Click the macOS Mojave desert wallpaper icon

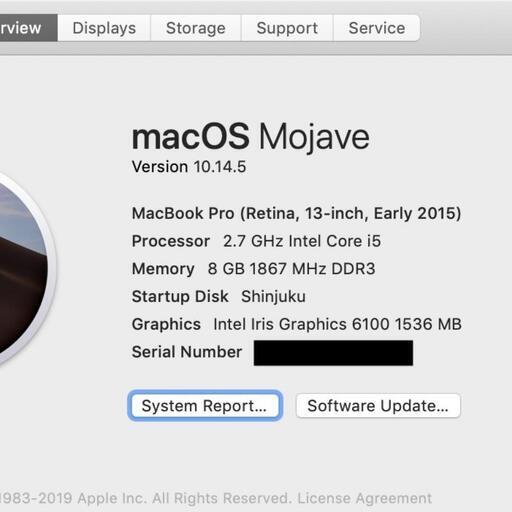tap(23, 268)
